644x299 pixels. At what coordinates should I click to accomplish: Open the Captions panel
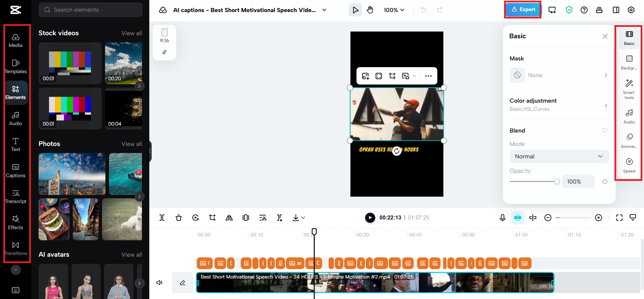[x=15, y=170]
